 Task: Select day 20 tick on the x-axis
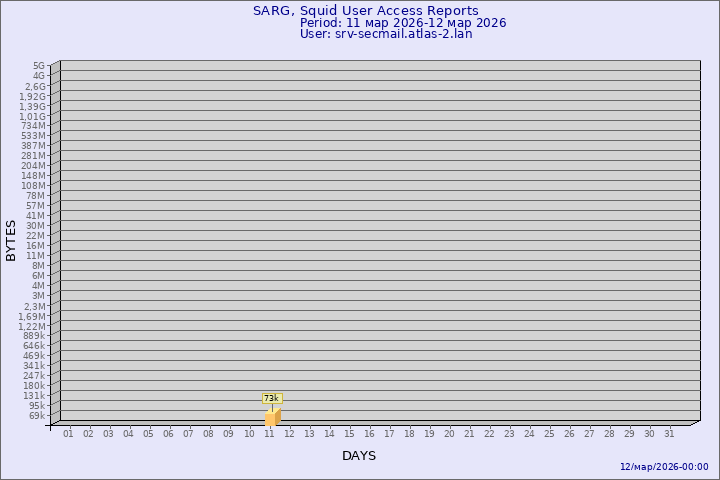point(449,434)
